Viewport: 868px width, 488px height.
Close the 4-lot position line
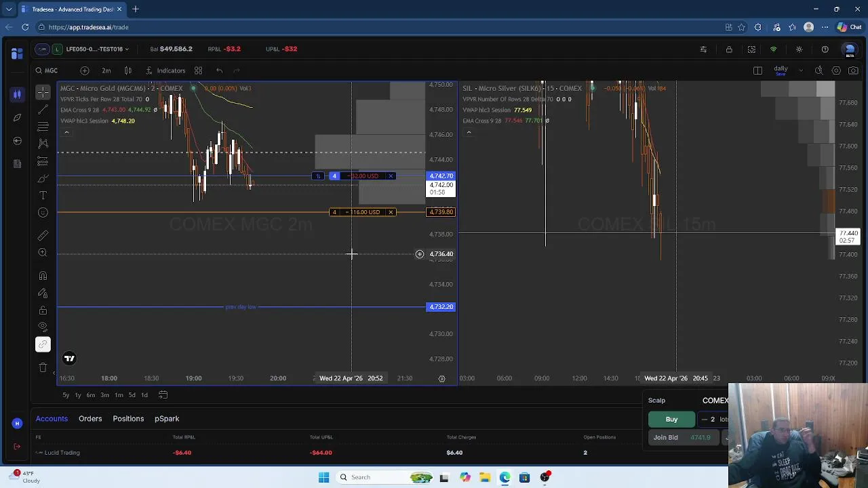[x=391, y=176]
